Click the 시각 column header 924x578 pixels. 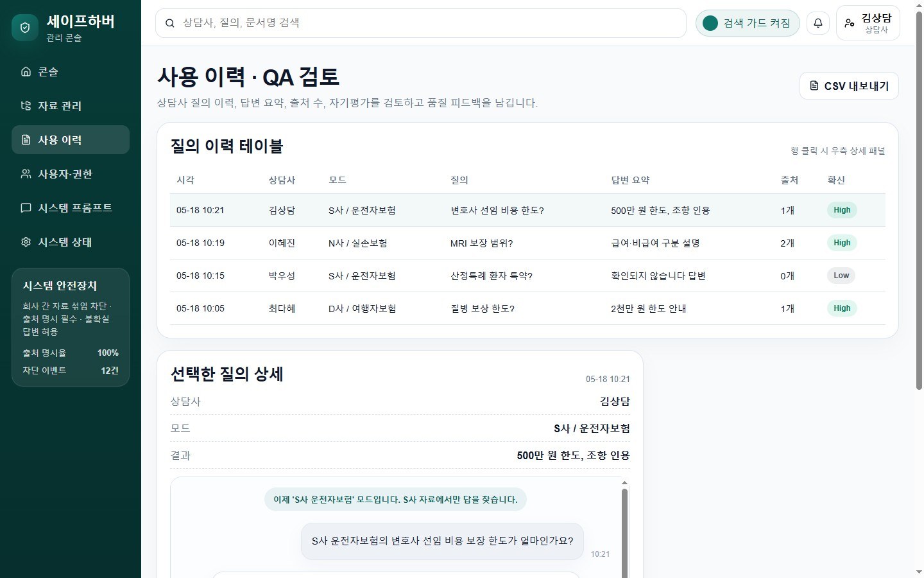(x=185, y=180)
